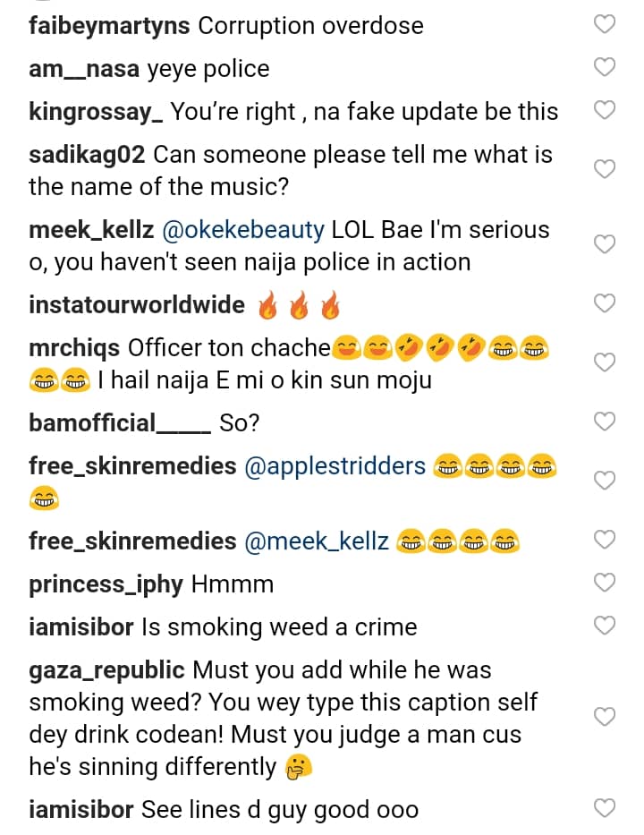Tap heart next to instatourworldwide's fire emojis

[x=606, y=304]
